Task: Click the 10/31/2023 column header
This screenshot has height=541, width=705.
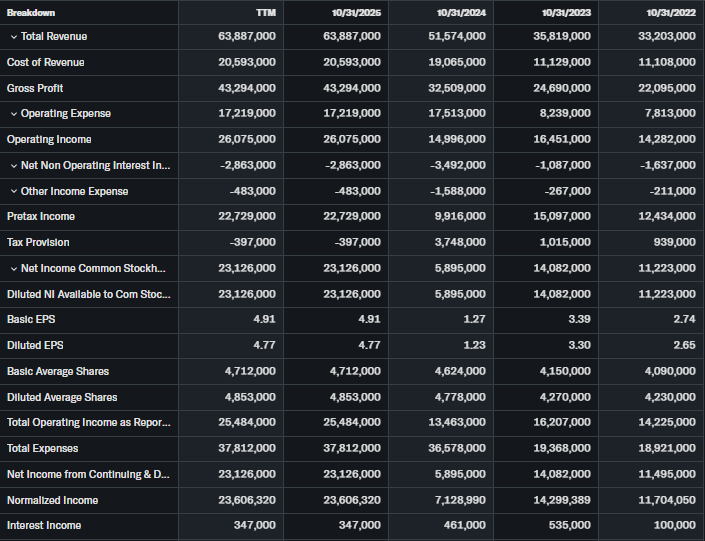Action: coord(566,12)
